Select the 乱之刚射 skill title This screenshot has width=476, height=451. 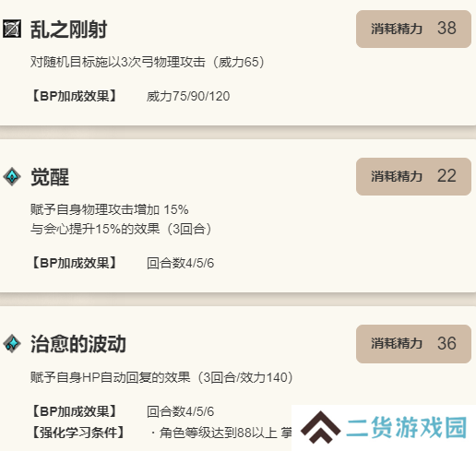(x=68, y=30)
